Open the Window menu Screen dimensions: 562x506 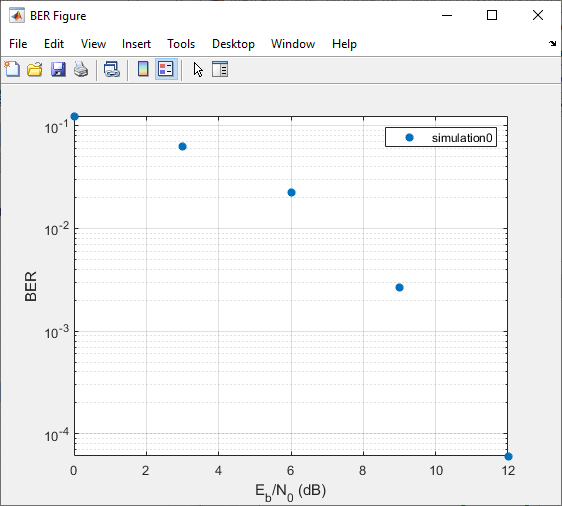click(x=293, y=44)
